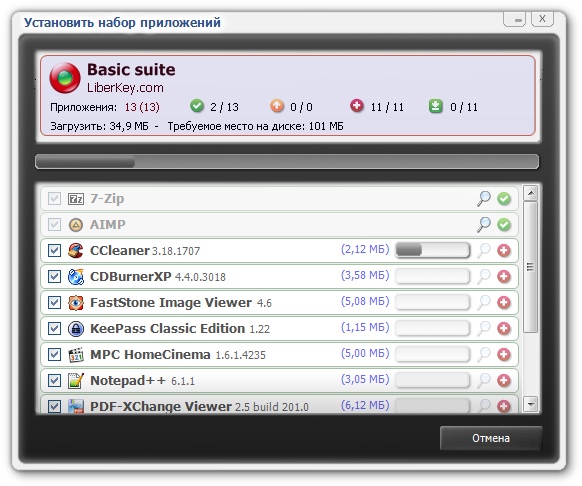Click the Приложения: 13 (13) counter

(x=105, y=107)
